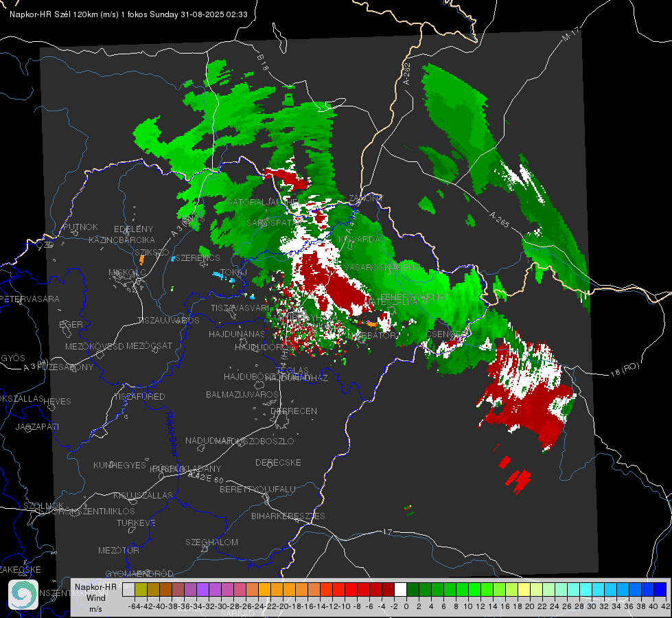Select the olive swatch starting the wind scale
This screenshot has height=618, width=672.
point(141,590)
